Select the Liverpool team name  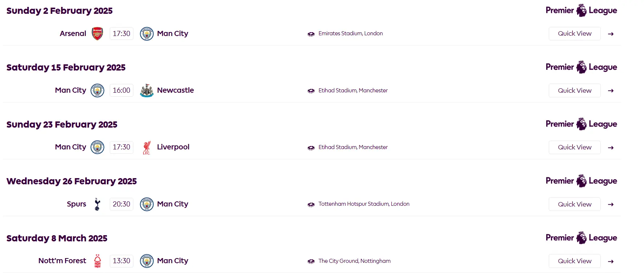point(173,147)
